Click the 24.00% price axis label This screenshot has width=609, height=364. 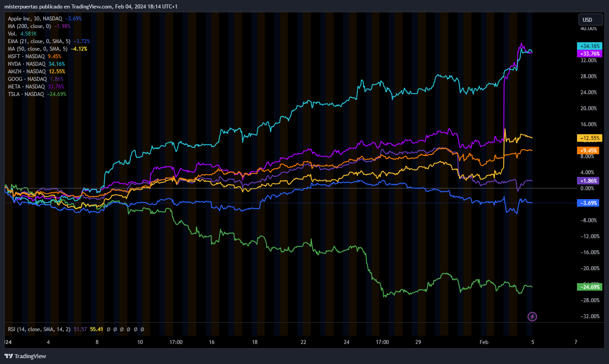click(x=589, y=92)
